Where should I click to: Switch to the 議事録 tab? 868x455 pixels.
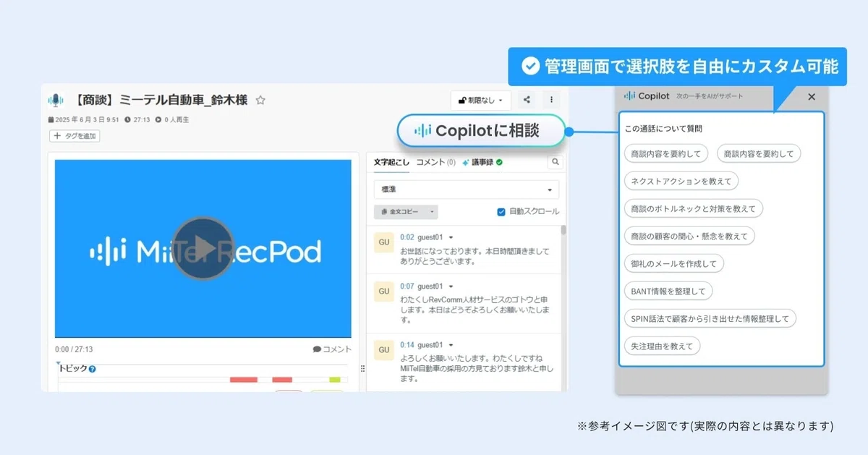[482, 163]
